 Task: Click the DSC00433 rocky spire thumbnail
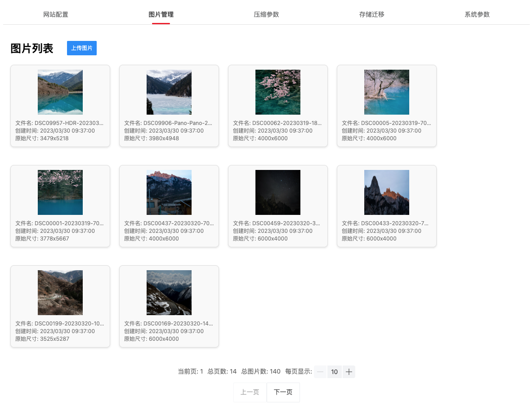(x=387, y=192)
